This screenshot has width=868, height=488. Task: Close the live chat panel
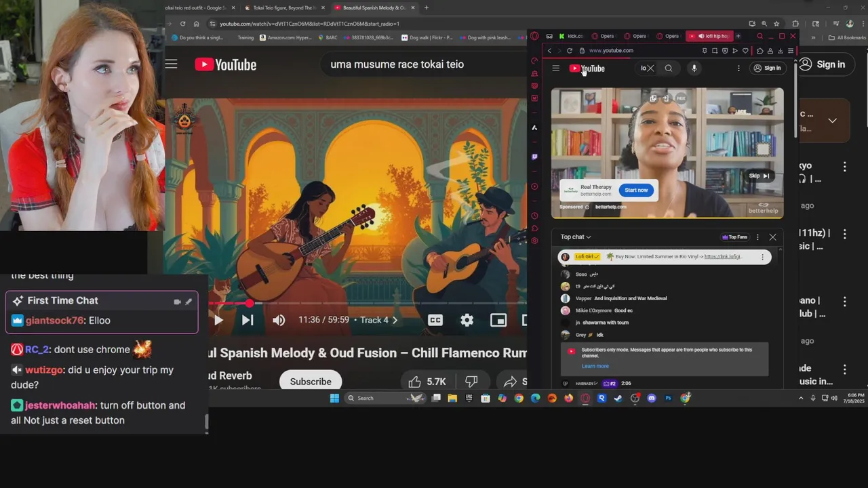tap(772, 237)
